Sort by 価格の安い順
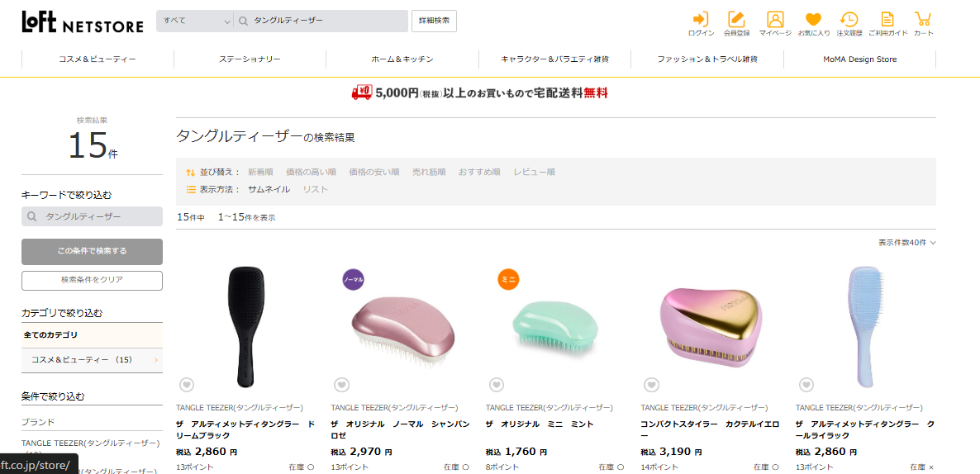The image size is (980, 474). pyautogui.click(x=374, y=173)
